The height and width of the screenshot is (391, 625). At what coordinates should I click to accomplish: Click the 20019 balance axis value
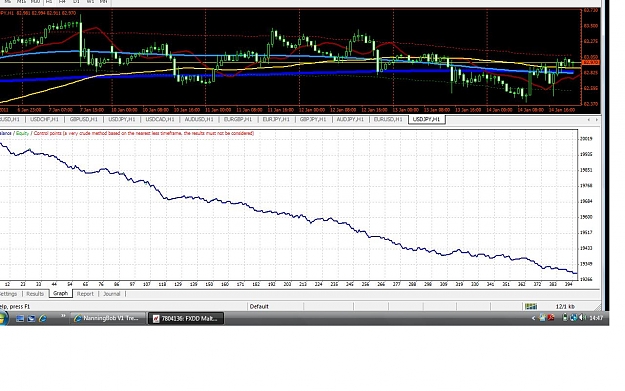click(586, 139)
